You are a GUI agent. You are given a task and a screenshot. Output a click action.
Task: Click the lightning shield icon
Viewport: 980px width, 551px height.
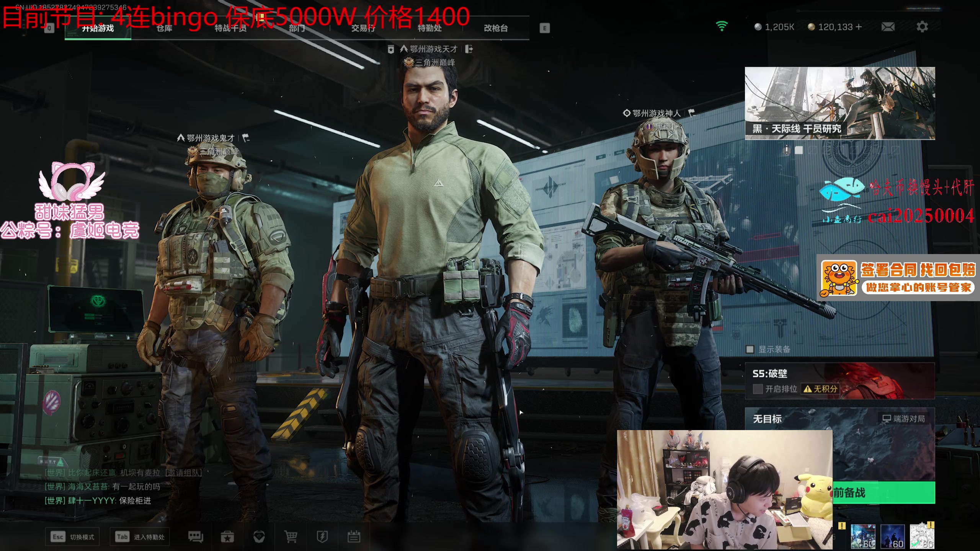click(x=322, y=537)
